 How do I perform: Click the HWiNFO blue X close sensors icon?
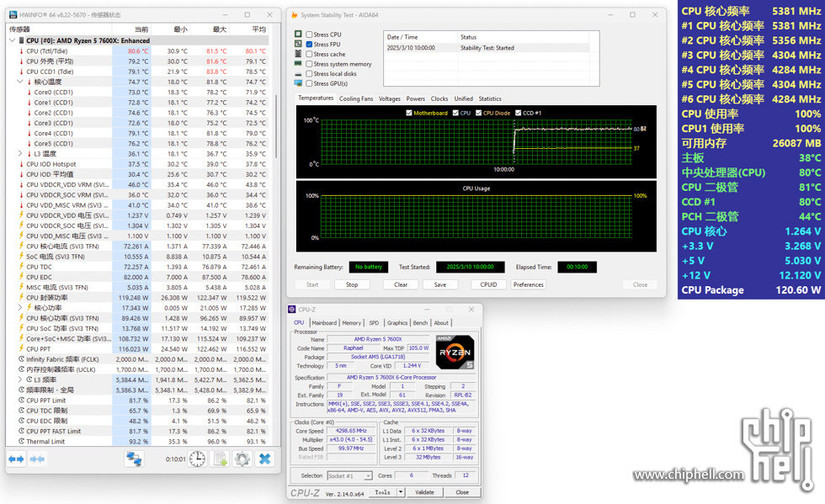pos(264,459)
